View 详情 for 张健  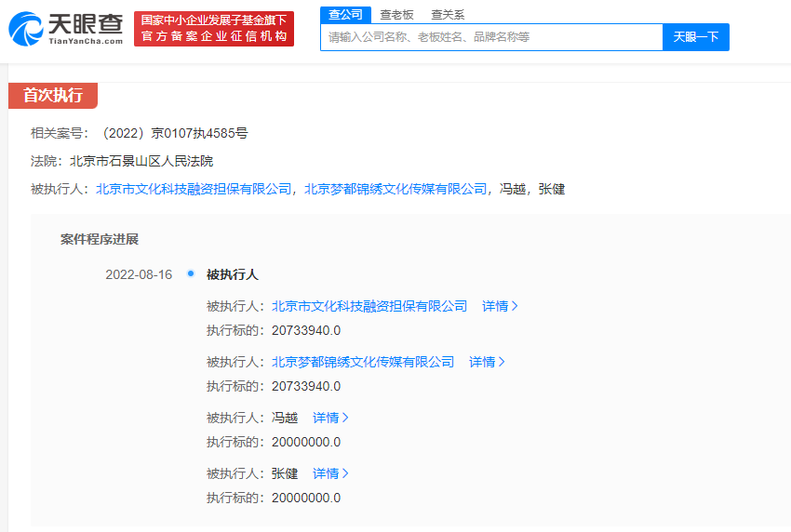[330, 474]
